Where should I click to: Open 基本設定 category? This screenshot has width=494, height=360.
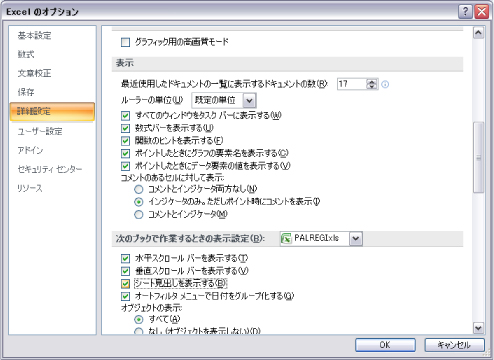tap(34, 35)
